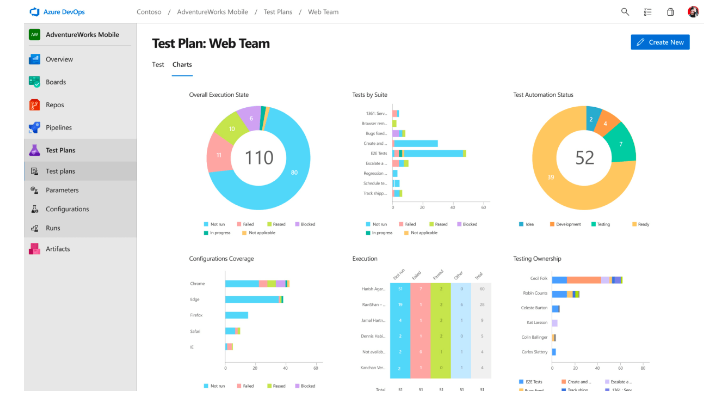Click the Test plans sub-item icon
Screen dimensions: 721x411
click(34, 171)
